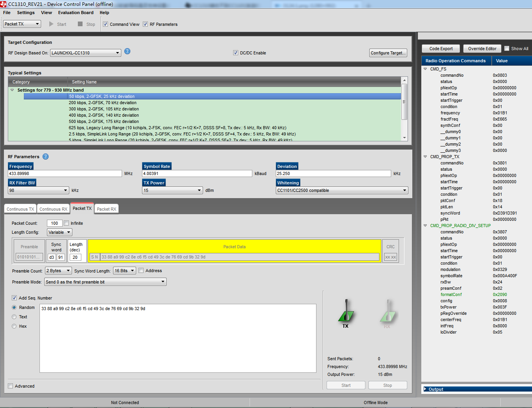Enable the Address checkbox
The height and width of the screenshot is (408, 532).
click(141, 271)
